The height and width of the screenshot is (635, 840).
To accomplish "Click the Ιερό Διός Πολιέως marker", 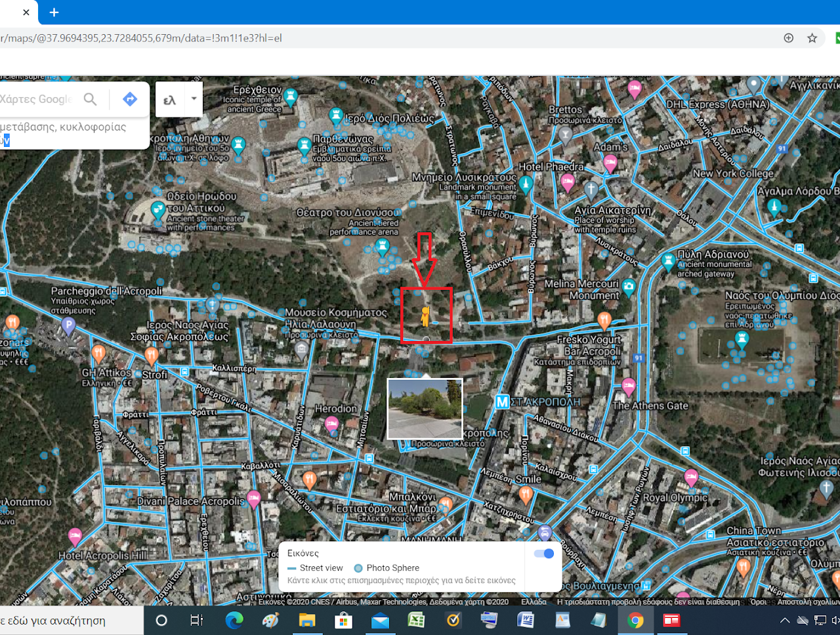I will pyautogui.click(x=336, y=117).
